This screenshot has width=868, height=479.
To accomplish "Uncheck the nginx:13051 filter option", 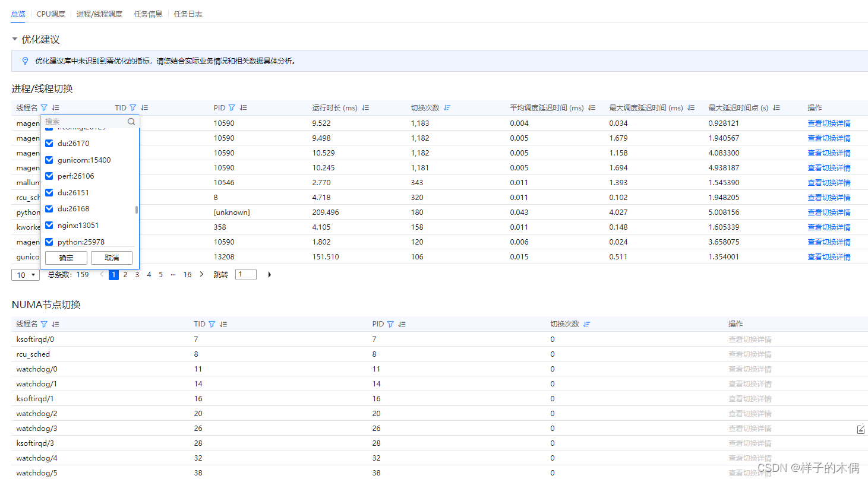I will [x=49, y=226].
